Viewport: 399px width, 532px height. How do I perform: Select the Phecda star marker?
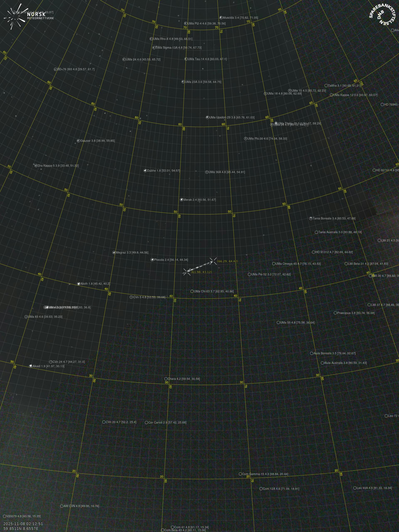(x=152, y=260)
